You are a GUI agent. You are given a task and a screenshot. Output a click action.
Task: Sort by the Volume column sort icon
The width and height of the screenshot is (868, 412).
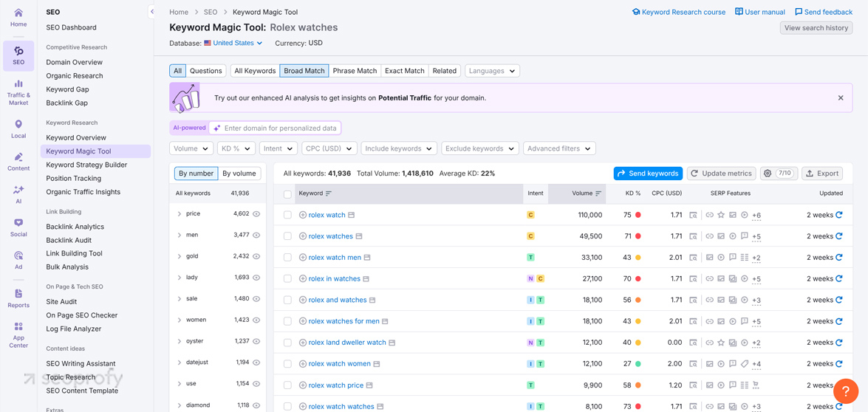[x=598, y=193]
